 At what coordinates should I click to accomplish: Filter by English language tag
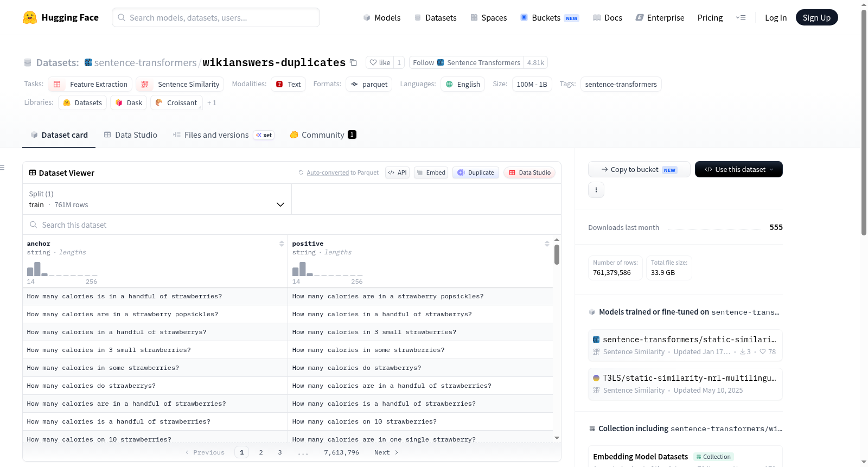(x=463, y=84)
